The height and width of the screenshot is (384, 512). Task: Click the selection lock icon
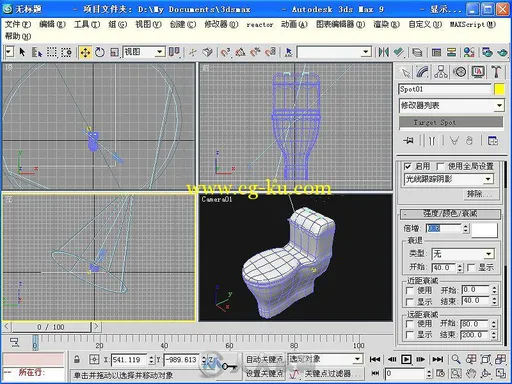[77, 359]
